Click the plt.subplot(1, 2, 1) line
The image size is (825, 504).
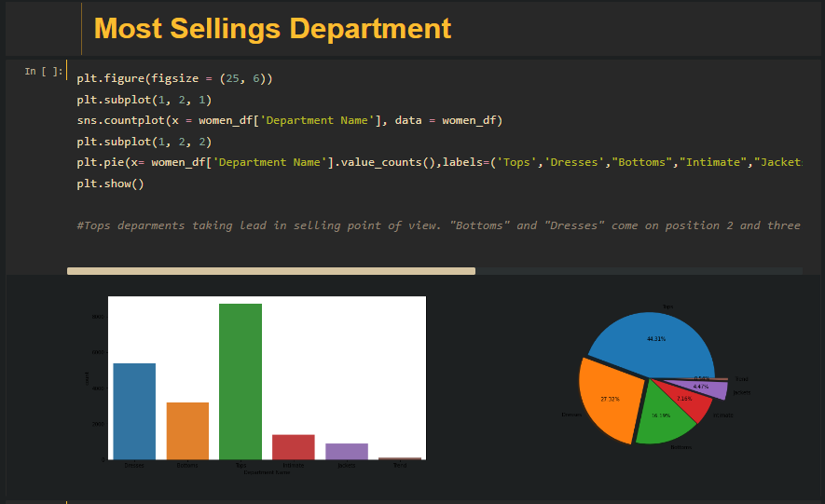[144, 100]
